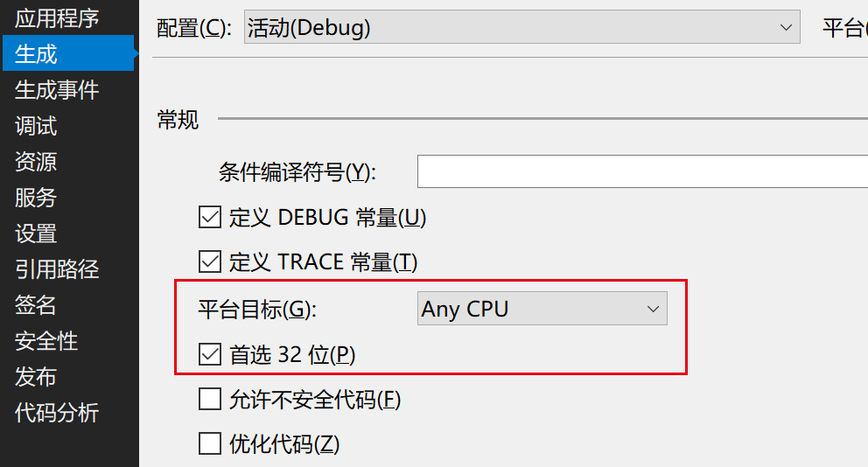Viewport: 868px width, 467px height.
Task: Disable 首选 32 位 checkbox
Action: point(210,354)
